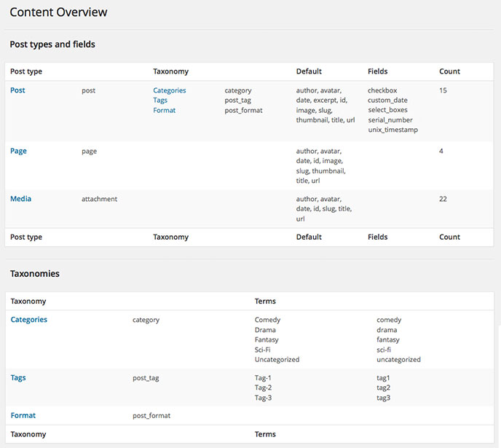Click the top Default column header
This screenshot has width=501, height=448.
(309, 71)
